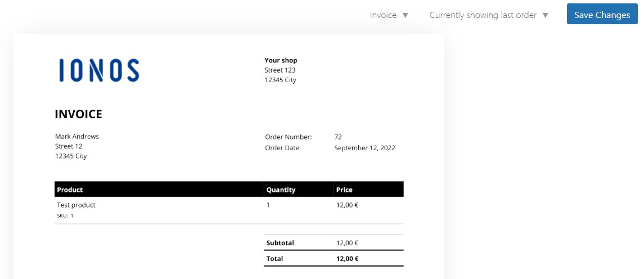Click the Subtotal row label
Viewport: 644px width, 279px height.
click(x=280, y=243)
